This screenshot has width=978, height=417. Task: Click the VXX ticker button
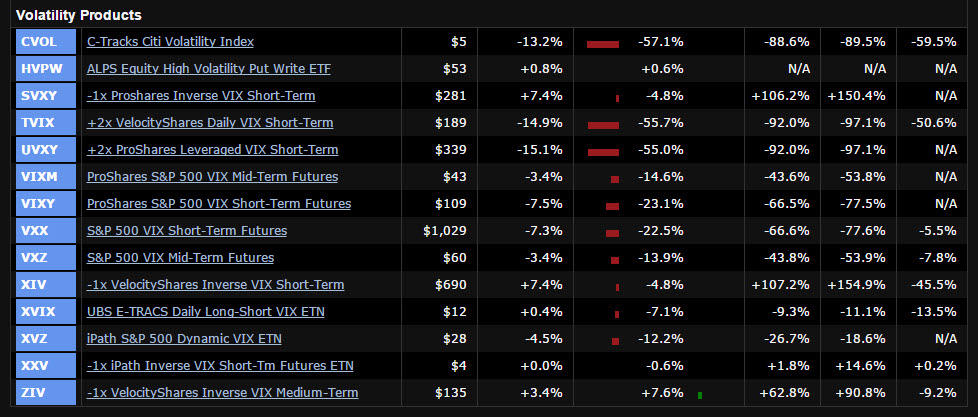(x=46, y=231)
